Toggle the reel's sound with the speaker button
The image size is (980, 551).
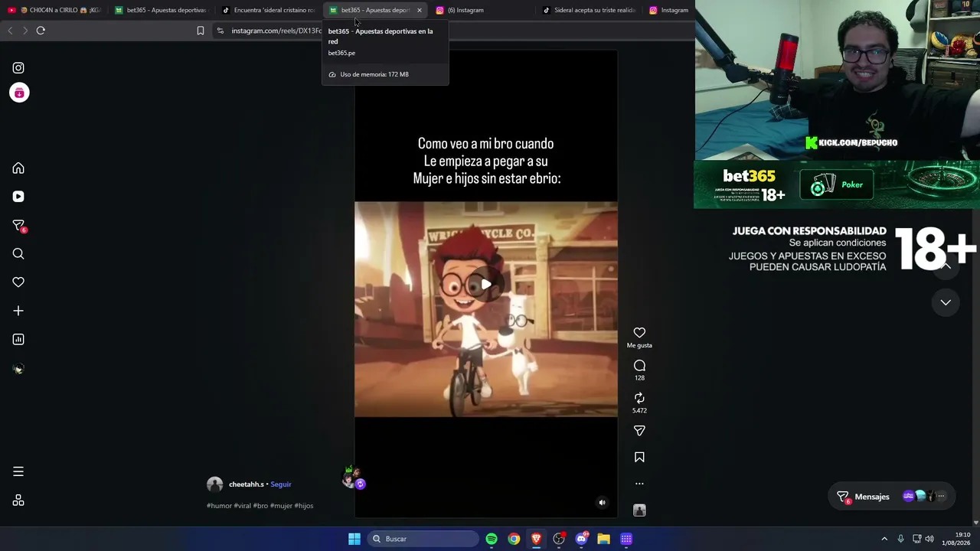(x=602, y=503)
